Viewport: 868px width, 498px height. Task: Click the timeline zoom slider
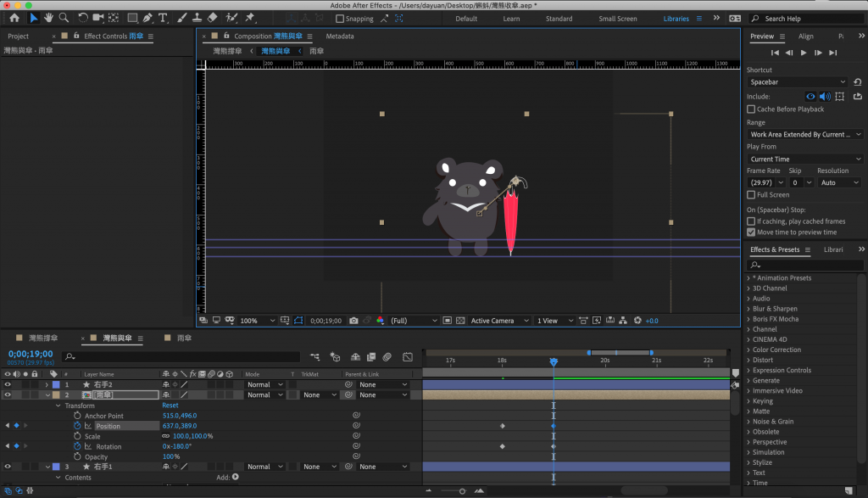[x=454, y=491]
